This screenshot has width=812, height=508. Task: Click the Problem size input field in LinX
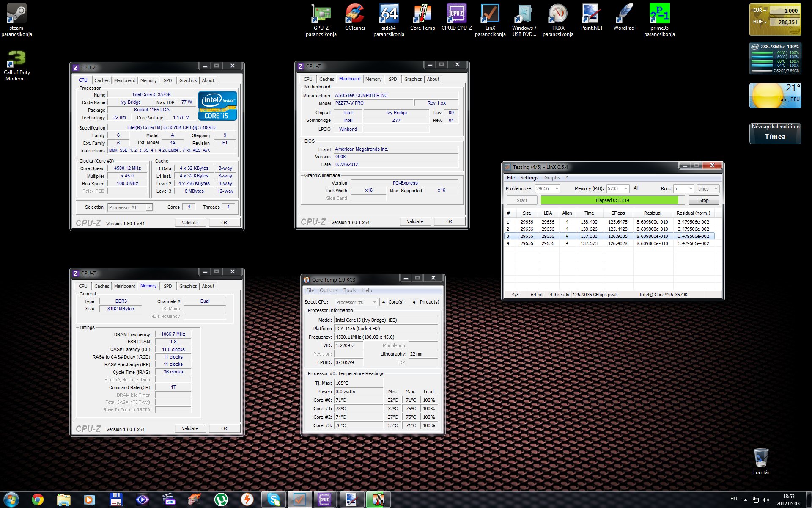point(544,189)
